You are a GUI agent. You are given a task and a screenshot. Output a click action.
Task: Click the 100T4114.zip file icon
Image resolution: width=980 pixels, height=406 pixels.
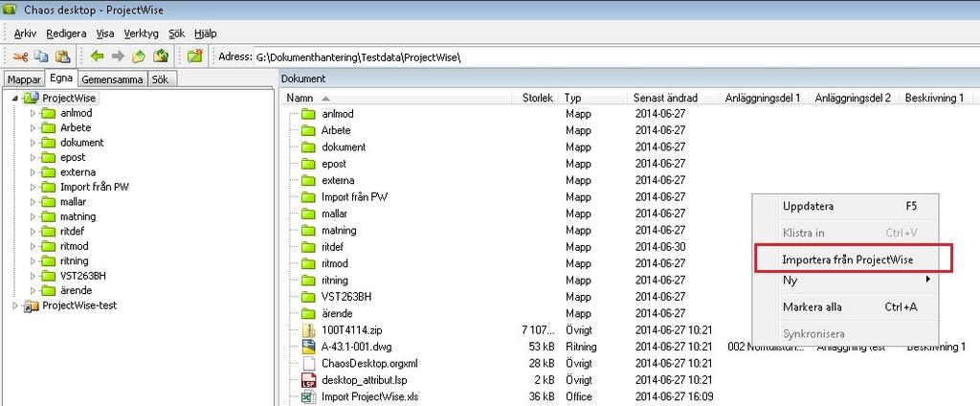[x=309, y=329]
